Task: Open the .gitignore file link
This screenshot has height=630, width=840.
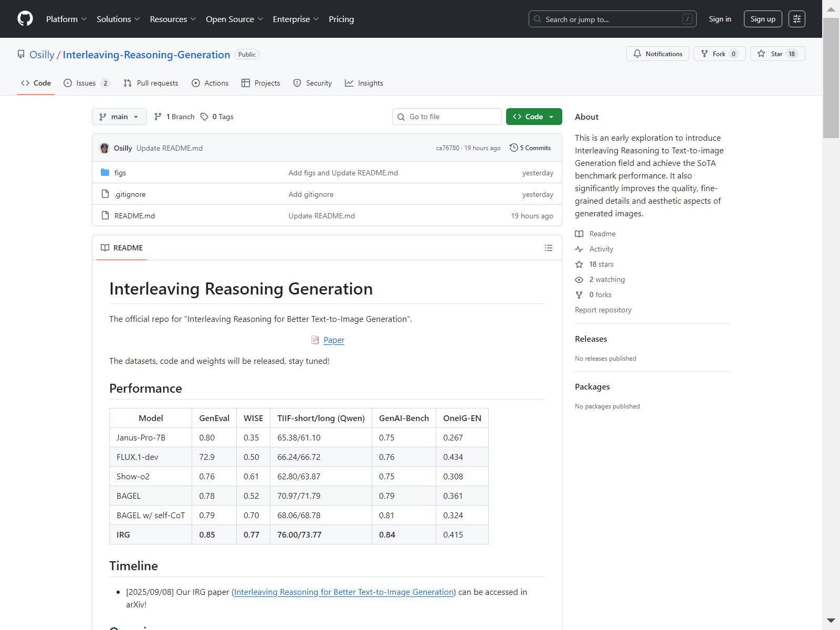Action: click(130, 194)
